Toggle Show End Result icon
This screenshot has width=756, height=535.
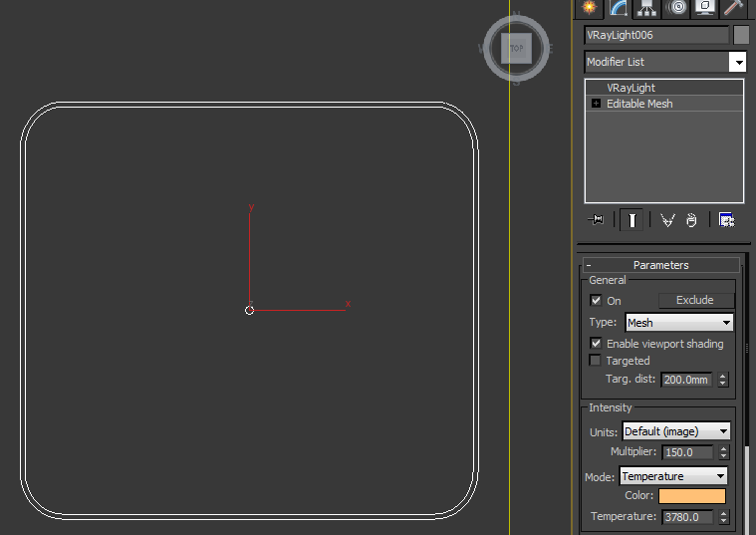coord(631,220)
